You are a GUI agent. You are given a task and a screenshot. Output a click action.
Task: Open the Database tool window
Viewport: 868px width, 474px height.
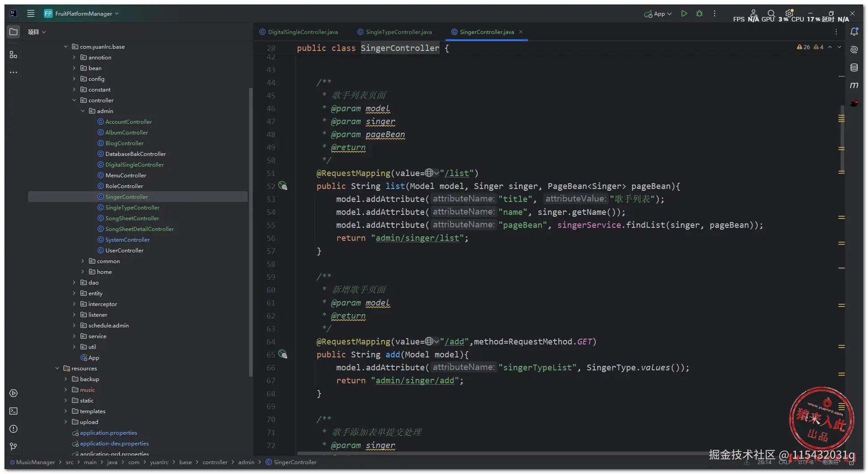(854, 67)
